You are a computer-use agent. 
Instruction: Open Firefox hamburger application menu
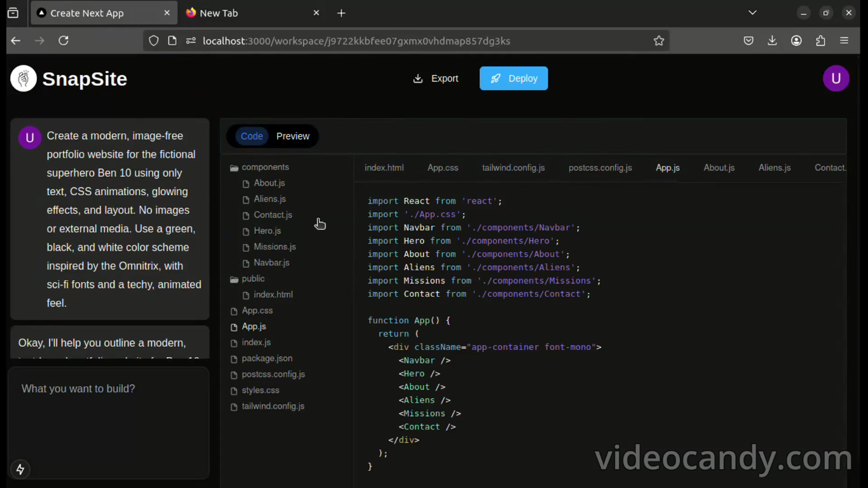844,41
